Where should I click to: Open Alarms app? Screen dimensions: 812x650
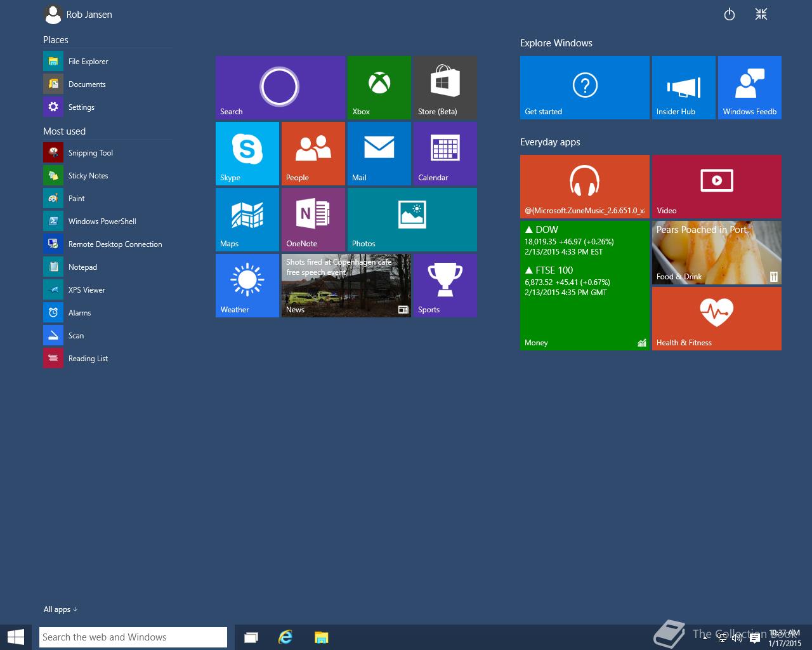pyautogui.click(x=107, y=313)
